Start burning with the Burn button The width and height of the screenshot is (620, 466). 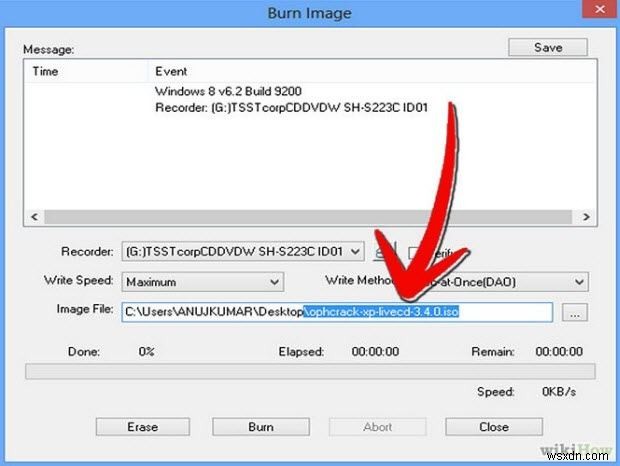[261, 427]
